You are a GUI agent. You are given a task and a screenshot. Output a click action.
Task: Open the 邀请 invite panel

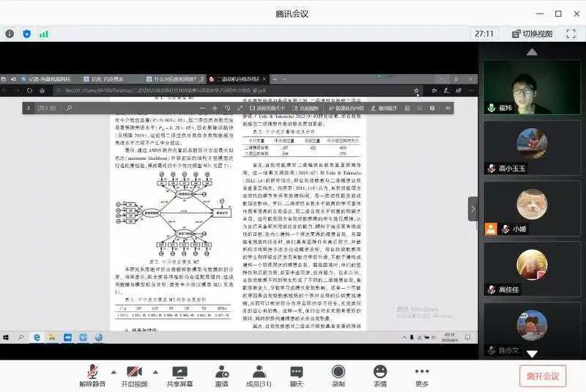[x=221, y=375]
